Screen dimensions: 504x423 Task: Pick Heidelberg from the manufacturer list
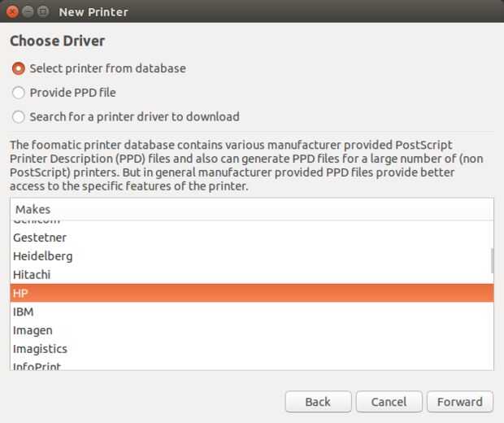tap(42, 256)
